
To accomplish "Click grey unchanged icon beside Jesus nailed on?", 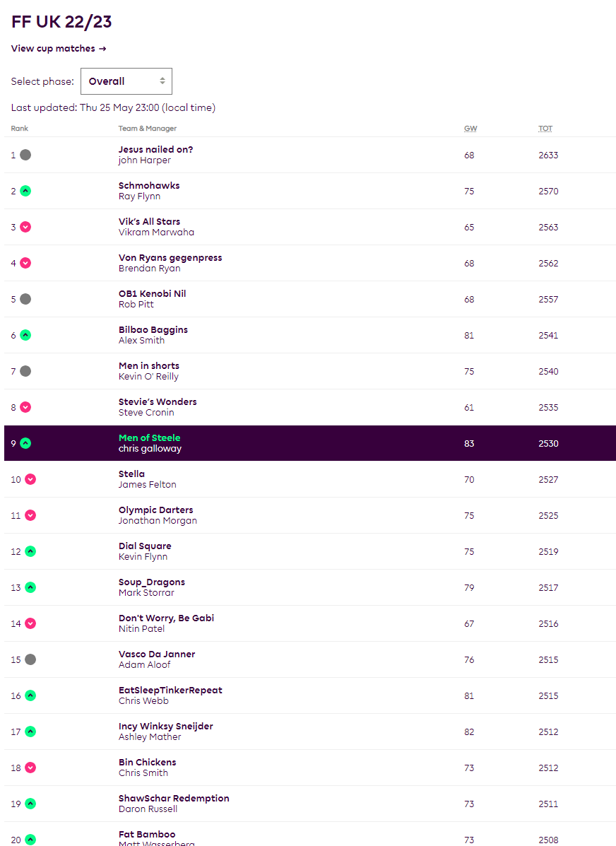I will tap(25, 155).
